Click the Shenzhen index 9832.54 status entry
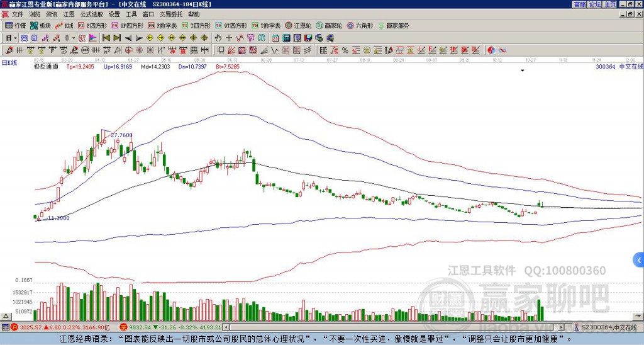Screen dimensions: 644x345 pyautogui.click(x=170, y=327)
